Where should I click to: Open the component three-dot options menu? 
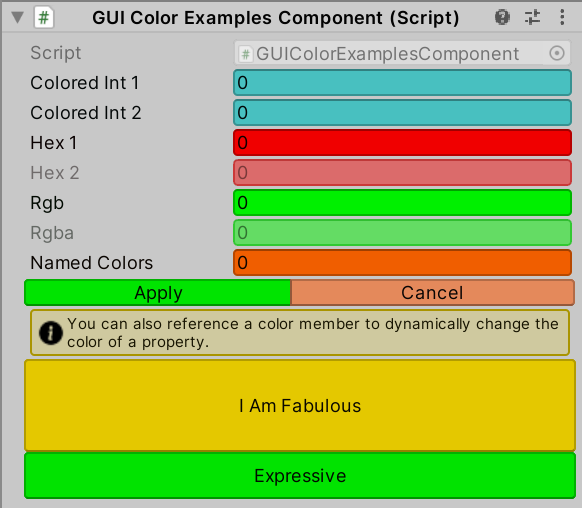coord(562,17)
